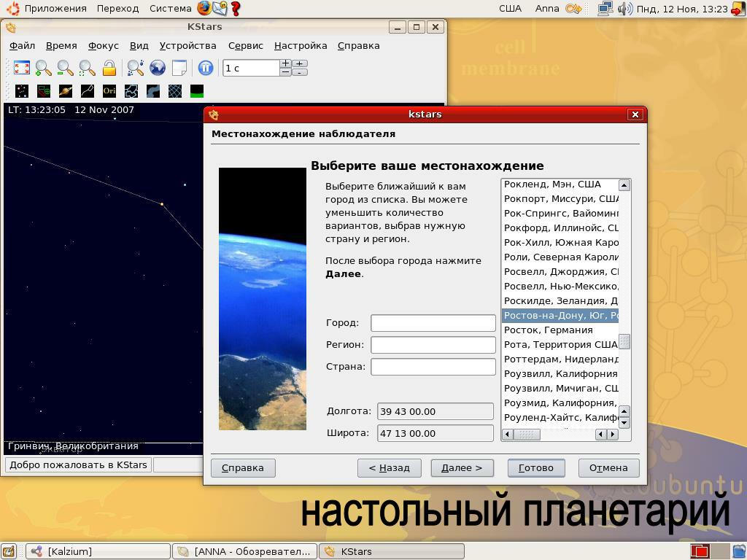Click the Широта field '47 13 00.00'

point(436,433)
